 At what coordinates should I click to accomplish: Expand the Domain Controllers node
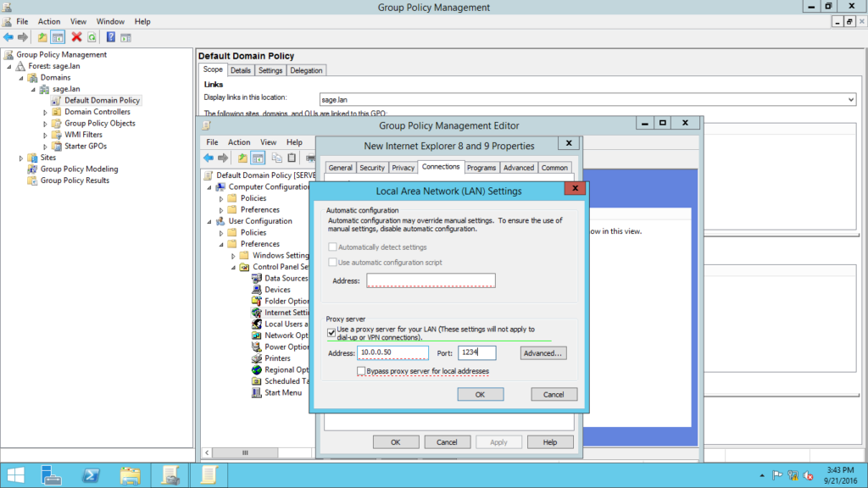tap(46, 112)
